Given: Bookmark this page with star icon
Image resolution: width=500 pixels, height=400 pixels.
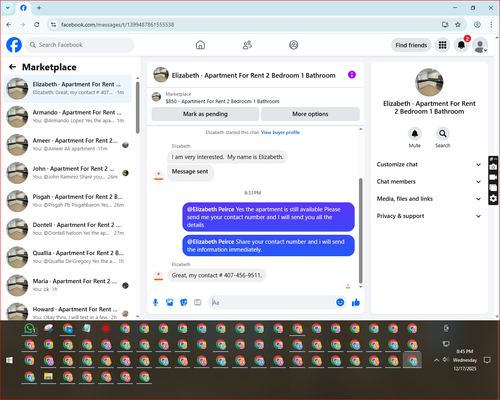Looking at the screenshot, I should 458,25.
